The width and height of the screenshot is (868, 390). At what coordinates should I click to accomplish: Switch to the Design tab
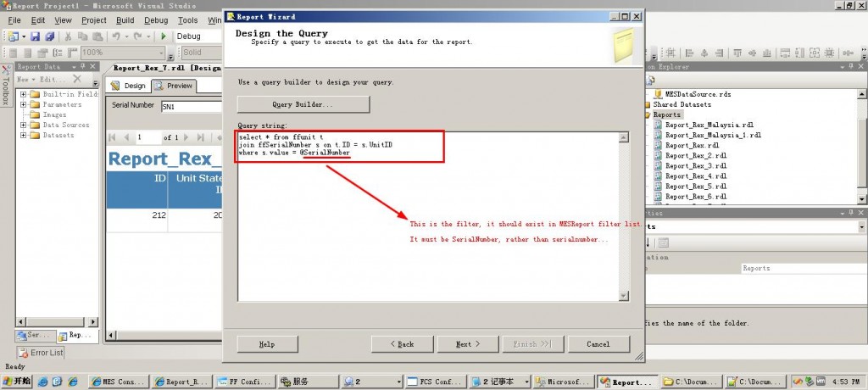tap(129, 86)
